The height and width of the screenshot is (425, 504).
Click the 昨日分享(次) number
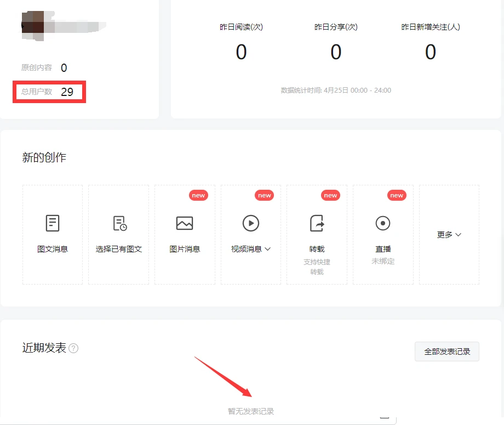(336, 52)
